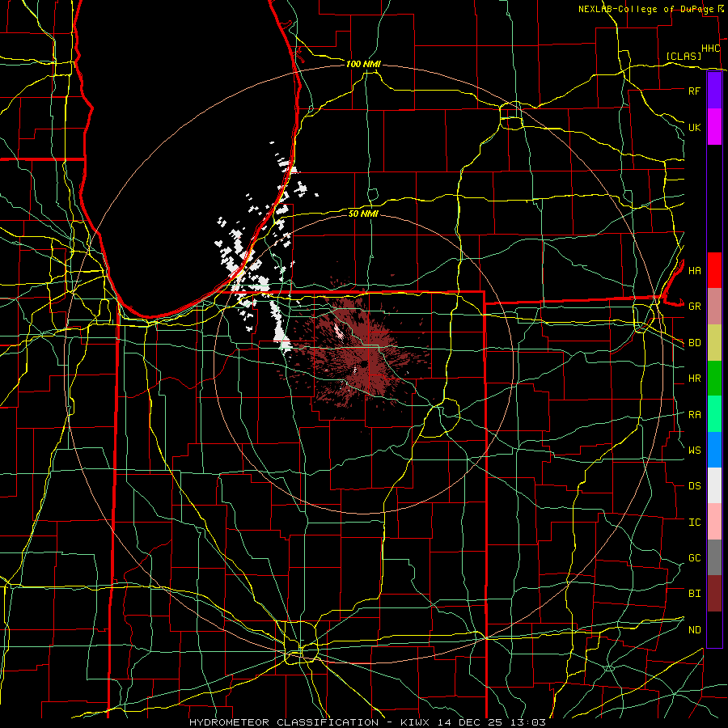
Task: Select the pinkish GR legend color swatch
Action: pos(714,307)
